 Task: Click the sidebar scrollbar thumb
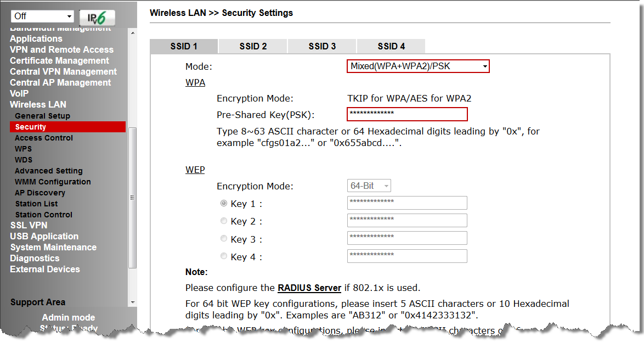[133, 198]
